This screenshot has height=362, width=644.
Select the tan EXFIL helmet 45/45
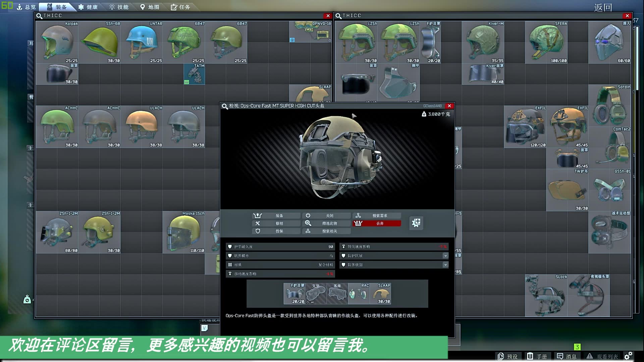point(568,127)
